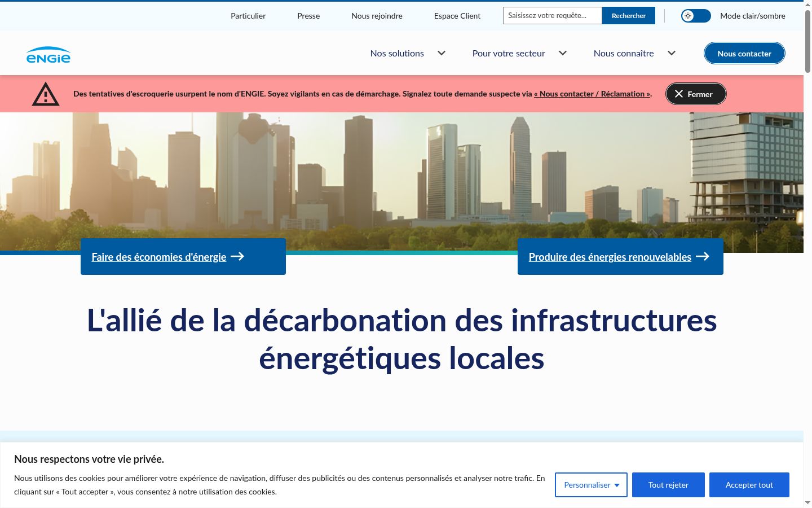Click the scrollbar up arrow
Screen dimensions: 812x508
tap(807, 5)
